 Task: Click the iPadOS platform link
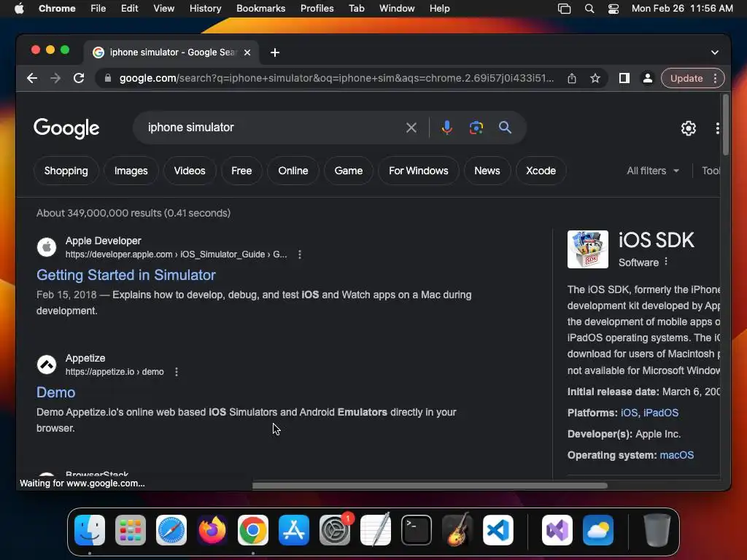click(661, 413)
